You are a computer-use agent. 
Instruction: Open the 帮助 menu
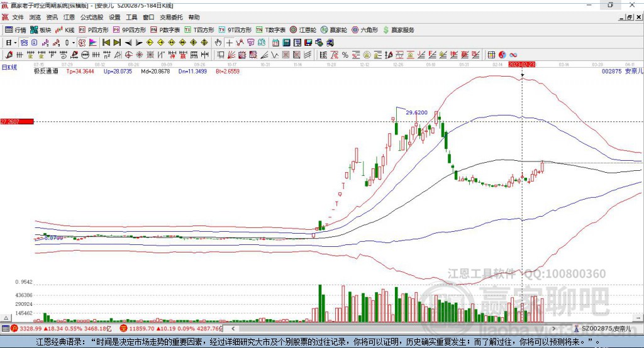point(194,17)
